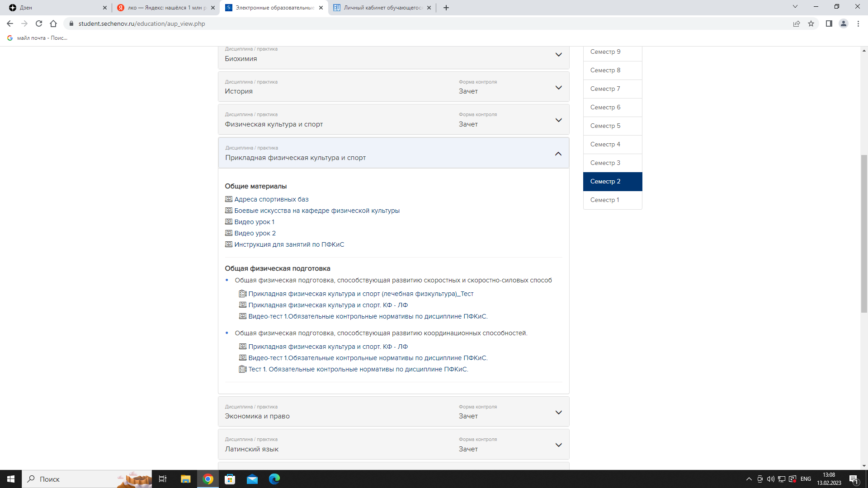Switch to the Яндекс search tab
This screenshot has height=488, width=868.
coord(165,8)
